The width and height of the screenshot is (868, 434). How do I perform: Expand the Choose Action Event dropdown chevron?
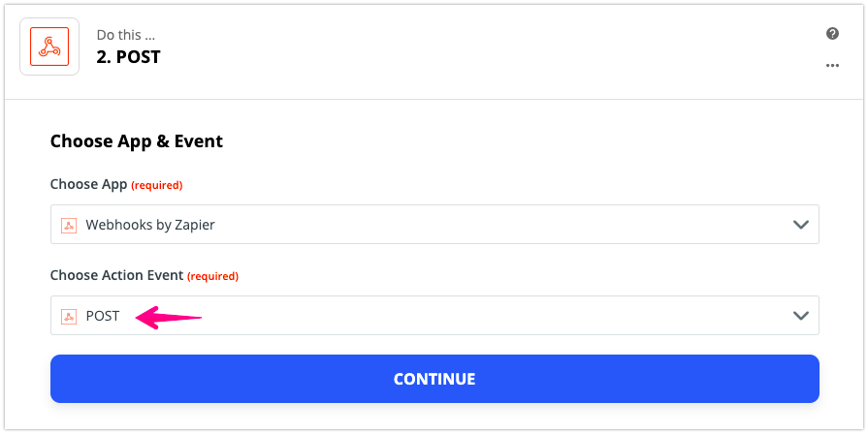coord(800,316)
